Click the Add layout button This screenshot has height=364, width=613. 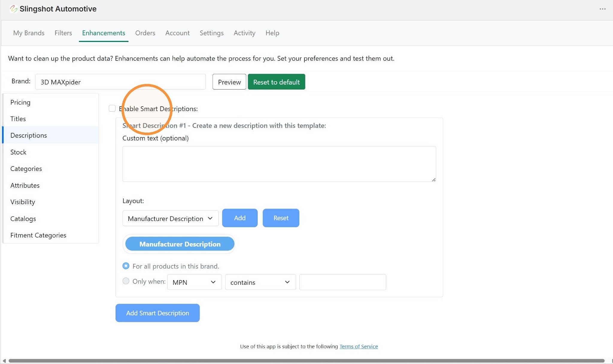240,218
